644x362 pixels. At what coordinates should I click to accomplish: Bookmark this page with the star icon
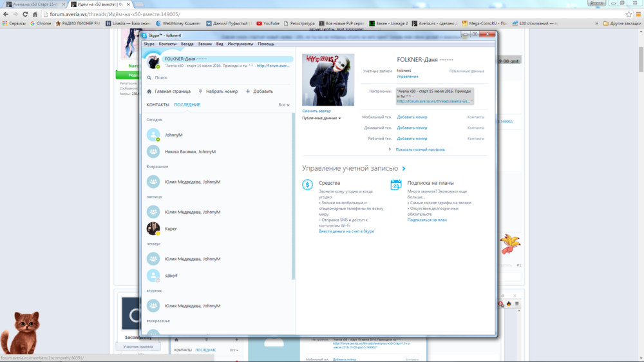(629, 14)
